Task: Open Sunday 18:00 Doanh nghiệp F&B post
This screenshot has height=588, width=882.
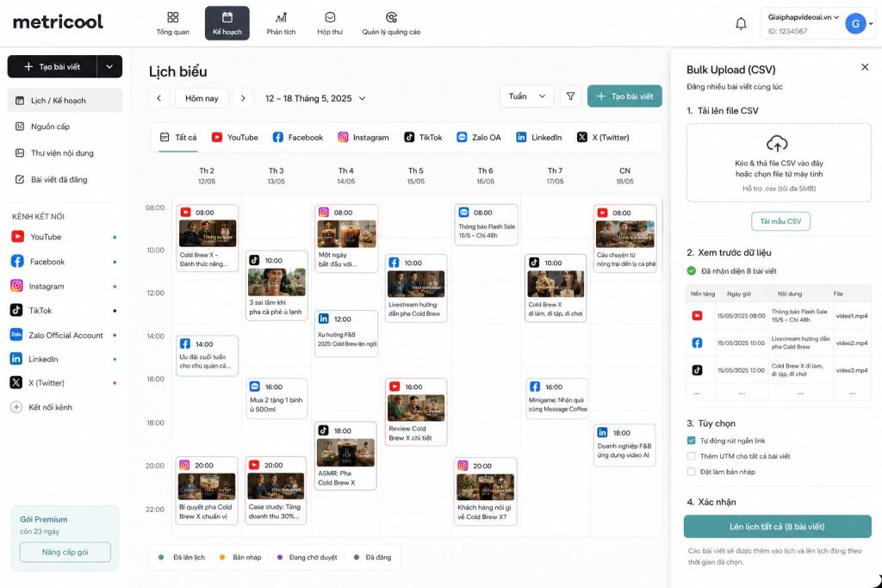Action: [624, 445]
